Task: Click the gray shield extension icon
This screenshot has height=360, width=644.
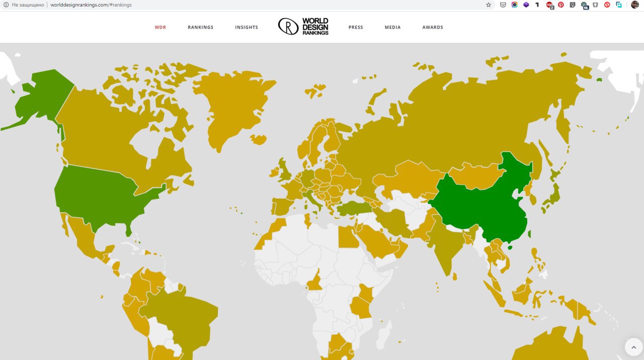Action: click(596, 5)
